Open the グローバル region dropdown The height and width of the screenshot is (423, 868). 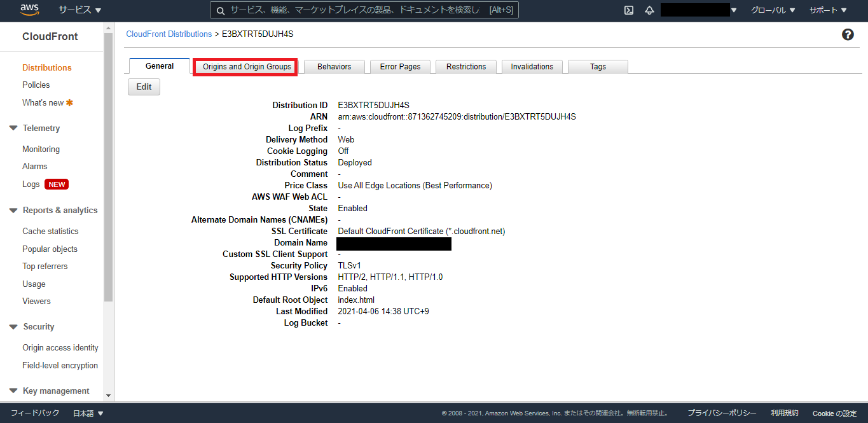point(773,10)
